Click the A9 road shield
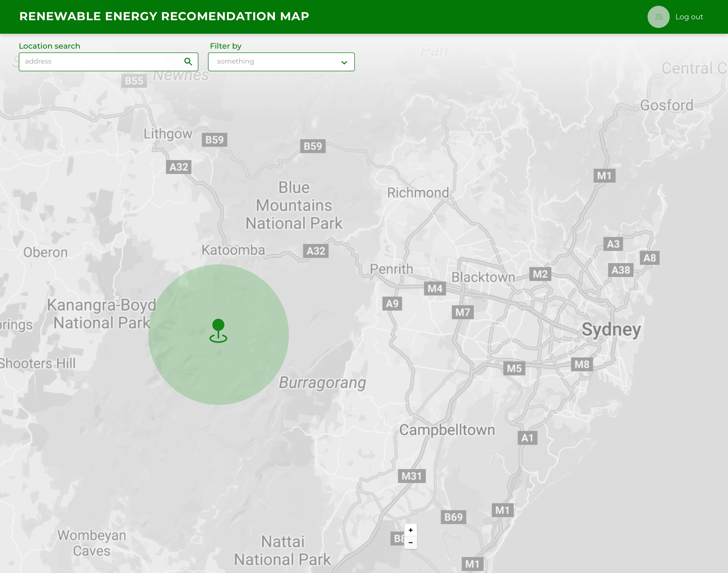This screenshot has width=728, height=573. (x=392, y=304)
